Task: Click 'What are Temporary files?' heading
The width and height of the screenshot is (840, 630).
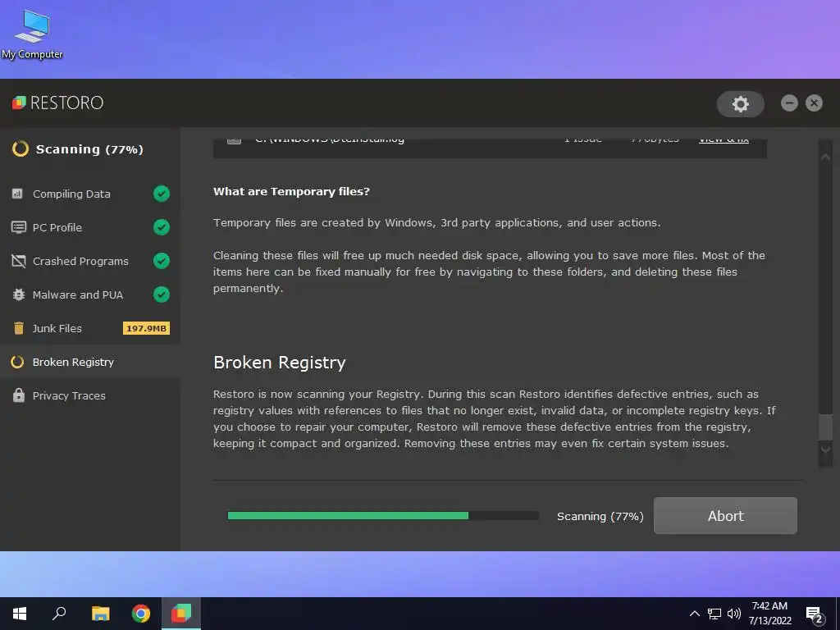Action: pos(291,192)
